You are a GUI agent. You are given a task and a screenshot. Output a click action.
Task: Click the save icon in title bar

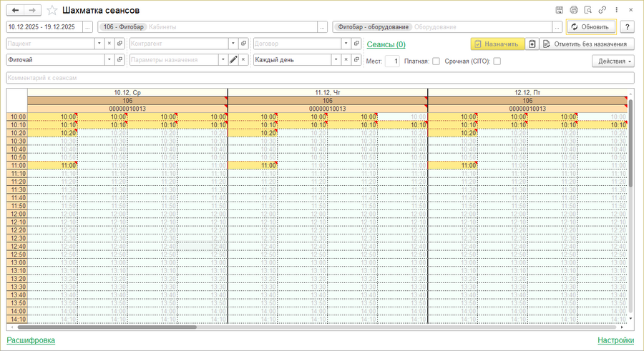pyautogui.click(x=559, y=10)
